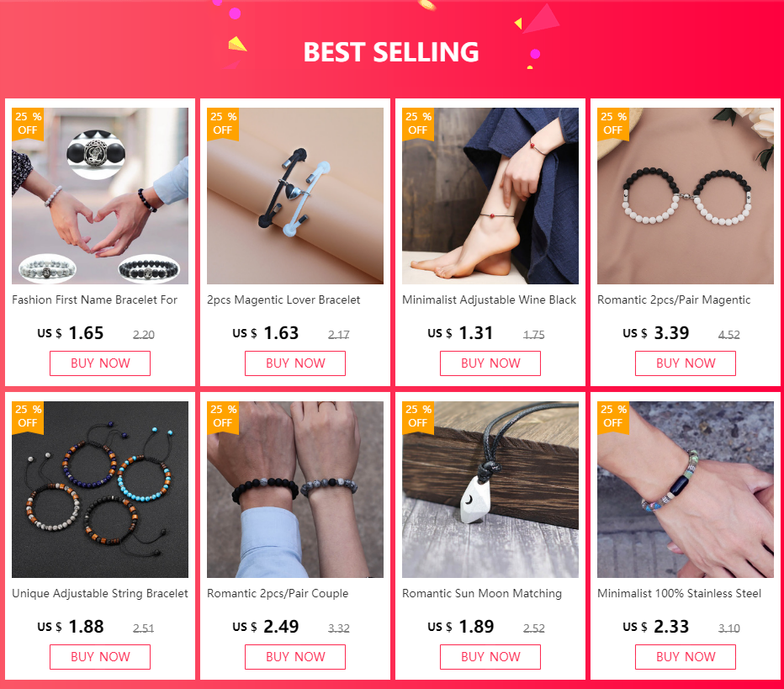The height and width of the screenshot is (689, 784).
Task: Open the black and white magnetic bracelet image
Action: pyautogui.click(x=295, y=196)
